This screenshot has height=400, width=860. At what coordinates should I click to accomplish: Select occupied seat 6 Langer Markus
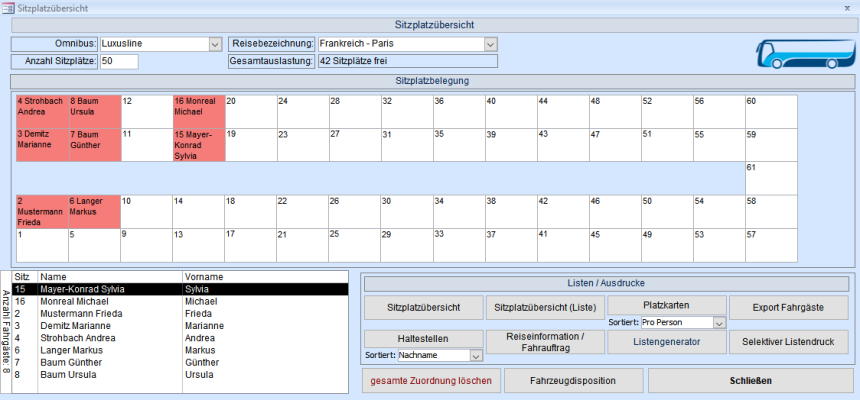(x=94, y=212)
